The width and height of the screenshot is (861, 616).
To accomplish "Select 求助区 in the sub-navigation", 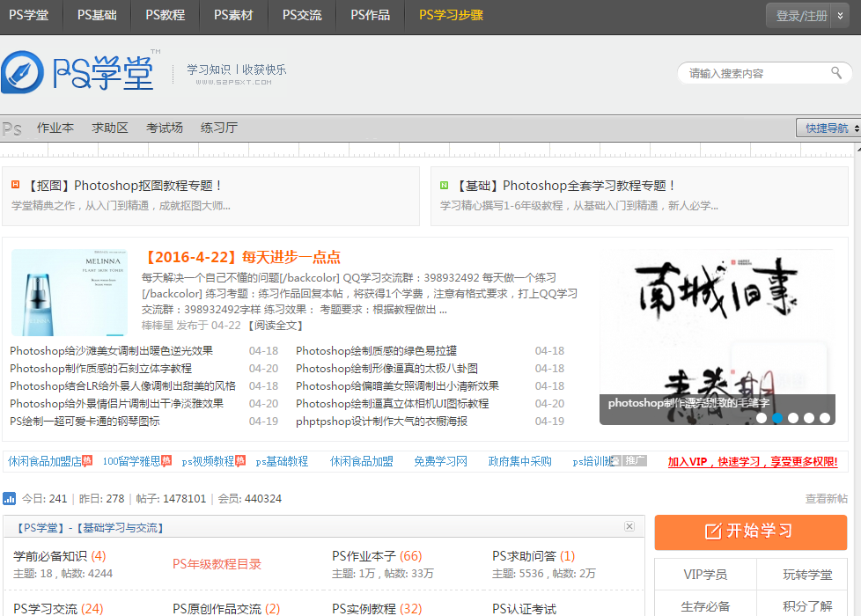I will (x=110, y=128).
